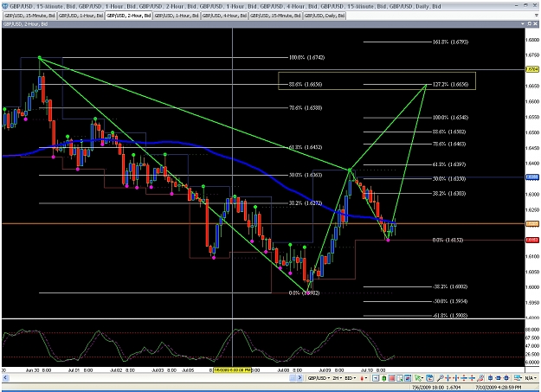This screenshot has width=541, height=392.
Task: Open the 15-Minute tab next to Daily tab
Action: [275, 16]
